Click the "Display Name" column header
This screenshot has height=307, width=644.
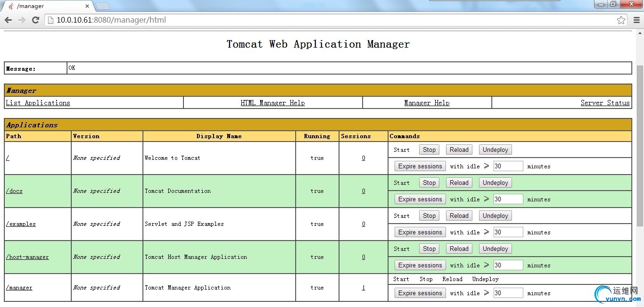(219, 136)
